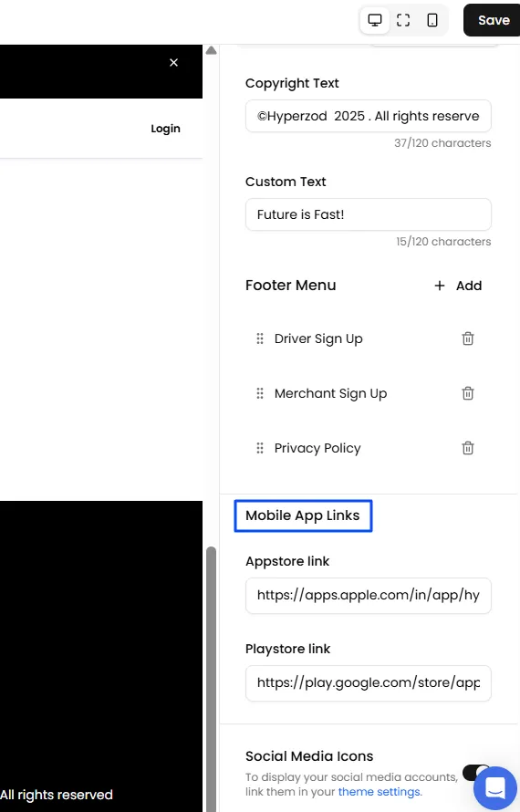Switch to mobile preview mode
Screen dimensions: 520x812
[432, 20]
